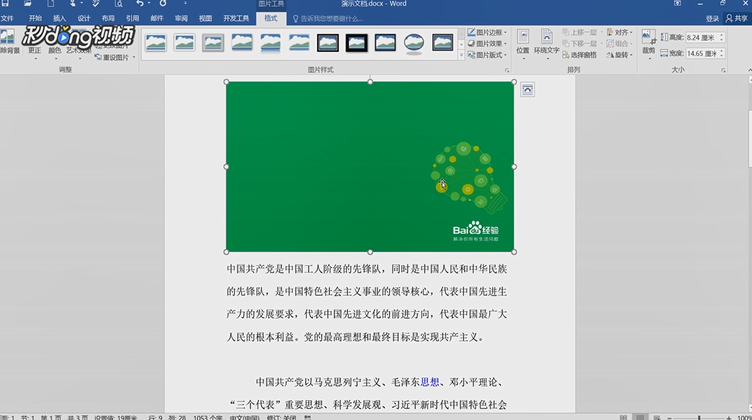Click the Tell Me search box
The image size is (752, 420).
pos(329,19)
